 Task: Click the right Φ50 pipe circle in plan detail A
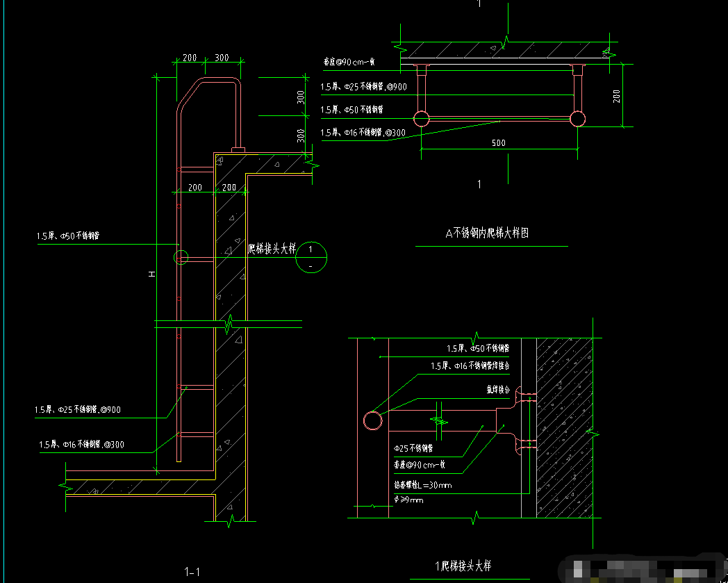click(577, 119)
